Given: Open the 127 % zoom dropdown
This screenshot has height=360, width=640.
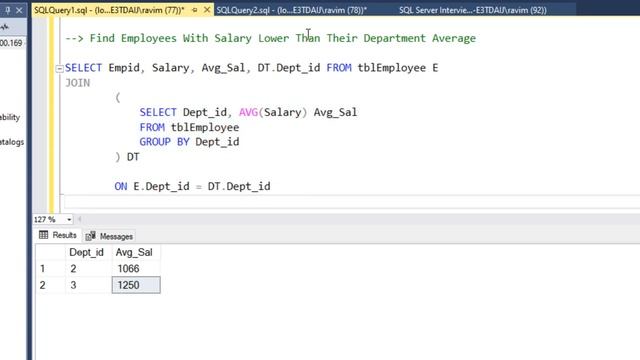Looking at the screenshot, I should click(69, 220).
